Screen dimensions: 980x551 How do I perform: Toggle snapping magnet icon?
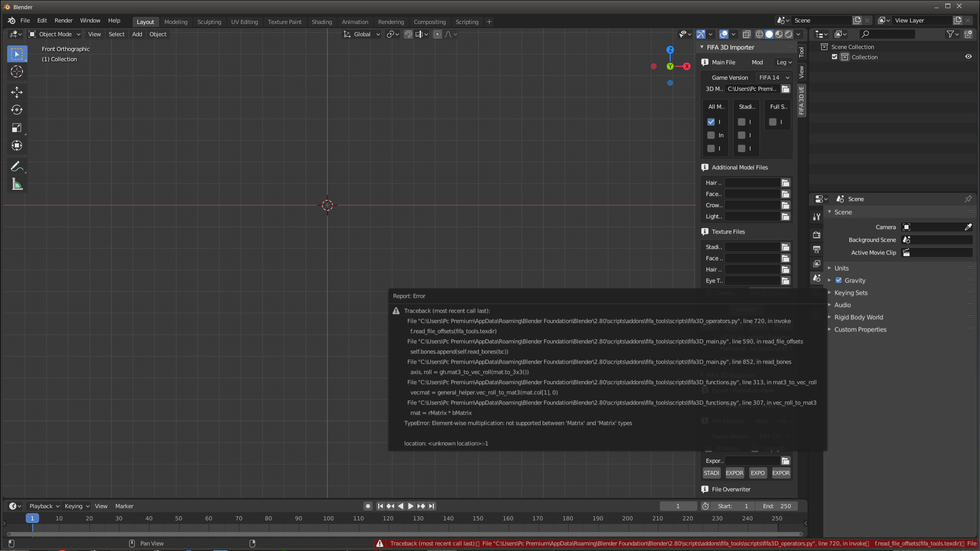408,34
